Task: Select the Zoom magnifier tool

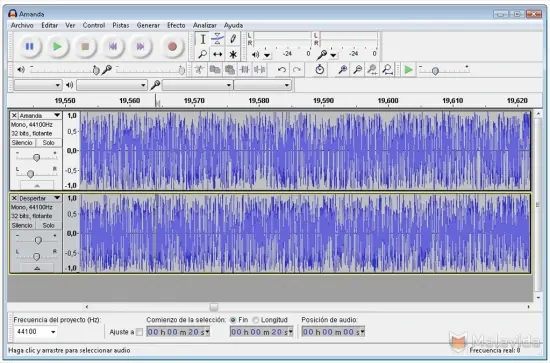Action: [203, 54]
